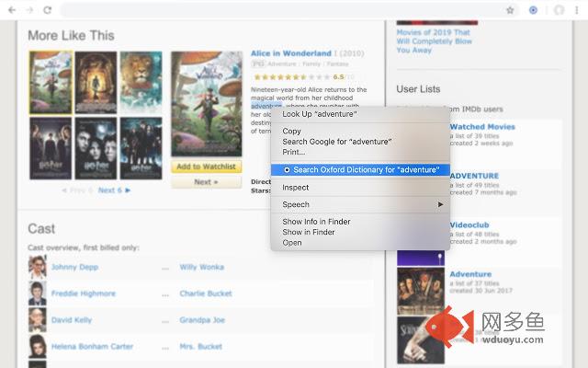Choose Copy from context menu
The height and width of the screenshot is (368, 588).
[292, 132]
